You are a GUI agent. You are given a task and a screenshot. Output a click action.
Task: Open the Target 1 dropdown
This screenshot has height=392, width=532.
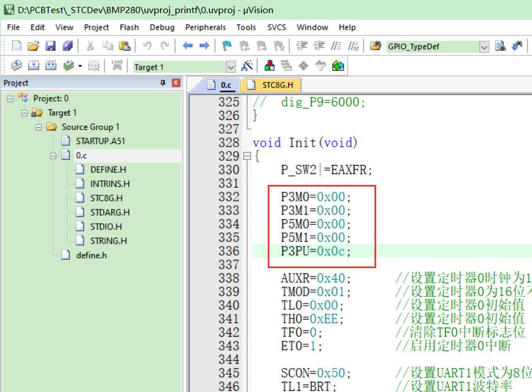(231, 67)
